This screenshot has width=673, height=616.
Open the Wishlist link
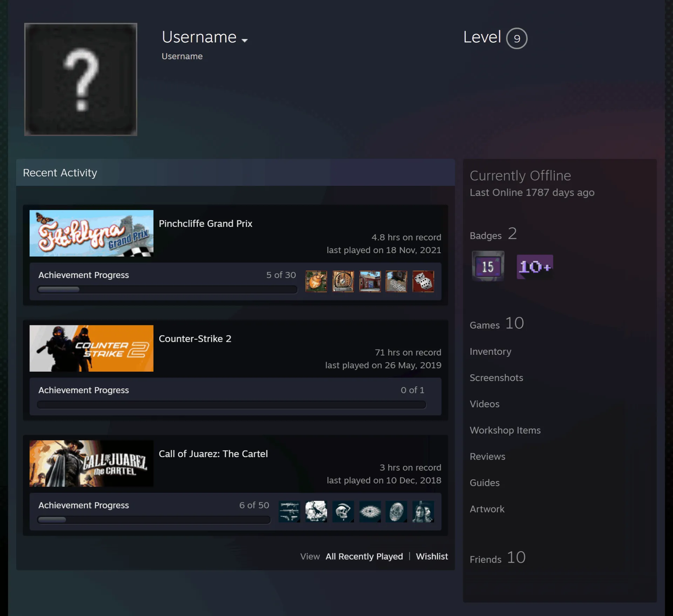click(x=432, y=556)
